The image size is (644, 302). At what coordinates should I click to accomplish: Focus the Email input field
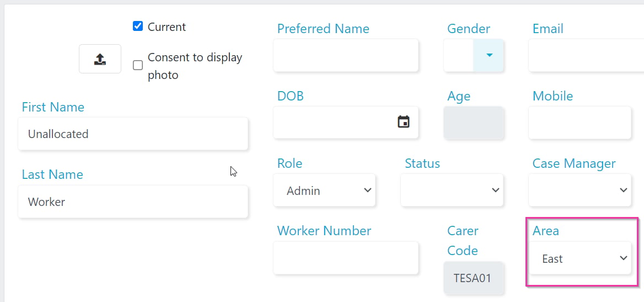586,55
